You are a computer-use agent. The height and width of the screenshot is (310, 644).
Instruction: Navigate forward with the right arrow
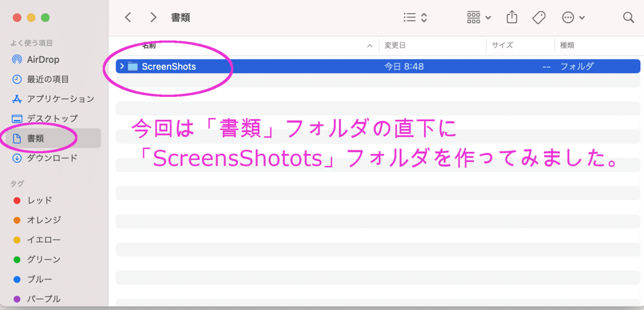153,17
